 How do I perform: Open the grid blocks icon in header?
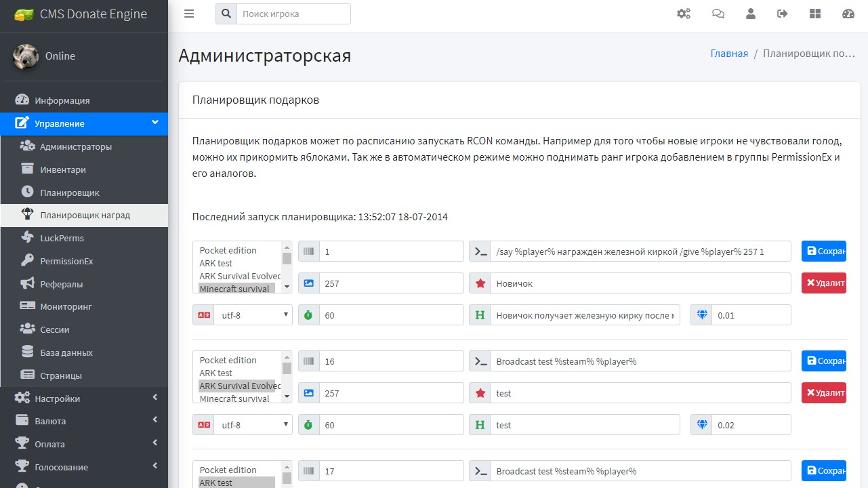pos(815,14)
